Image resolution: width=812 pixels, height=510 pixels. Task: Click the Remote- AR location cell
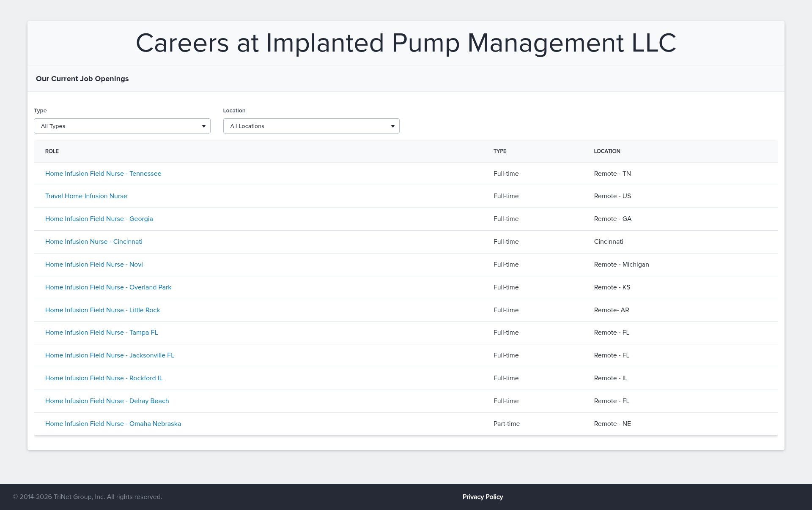pyautogui.click(x=612, y=310)
